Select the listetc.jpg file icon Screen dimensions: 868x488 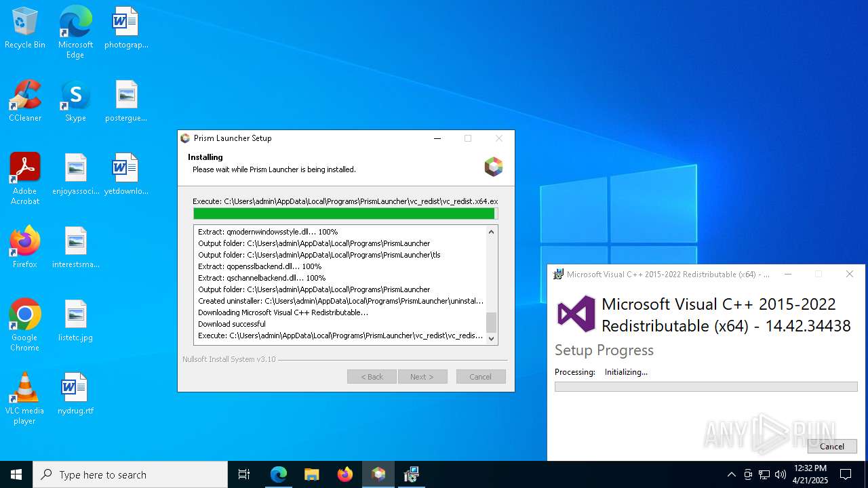click(75, 321)
